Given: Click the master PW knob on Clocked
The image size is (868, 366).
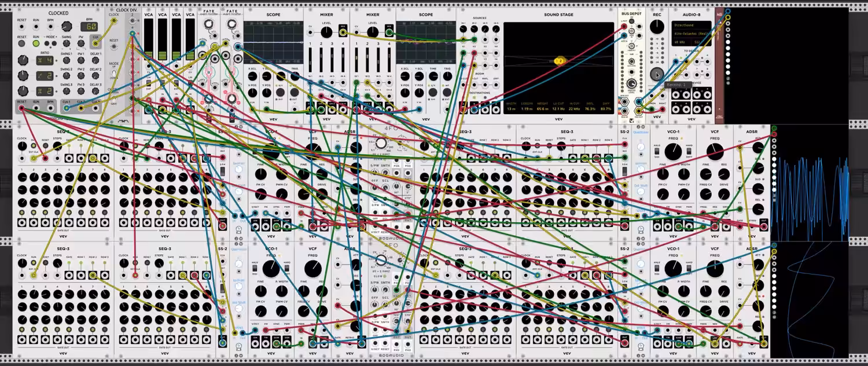Looking at the screenshot, I should [x=81, y=43].
